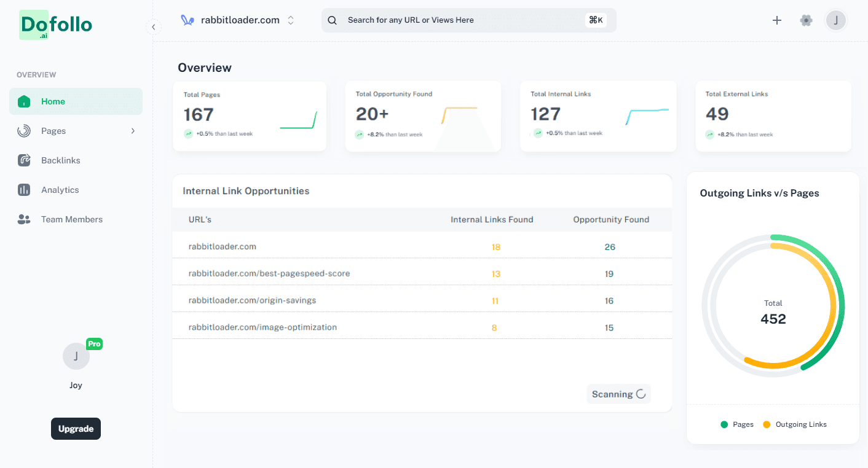
Task: Open Analytics in the sidebar
Action: (x=76, y=190)
